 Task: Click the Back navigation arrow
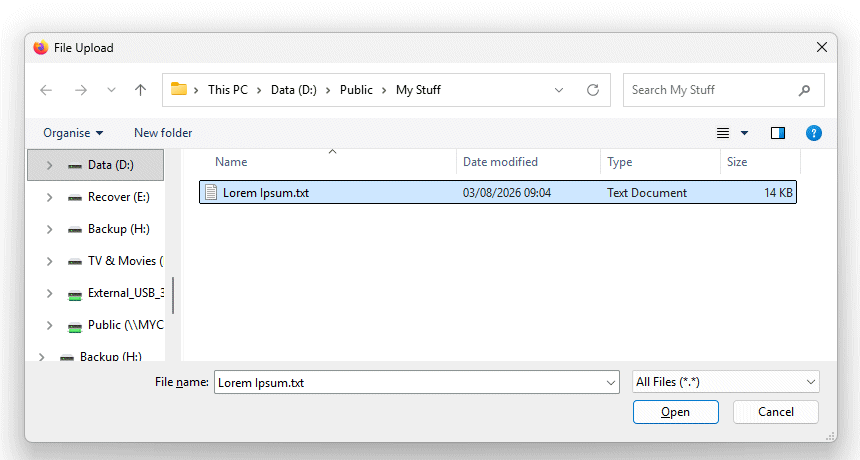click(46, 90)
